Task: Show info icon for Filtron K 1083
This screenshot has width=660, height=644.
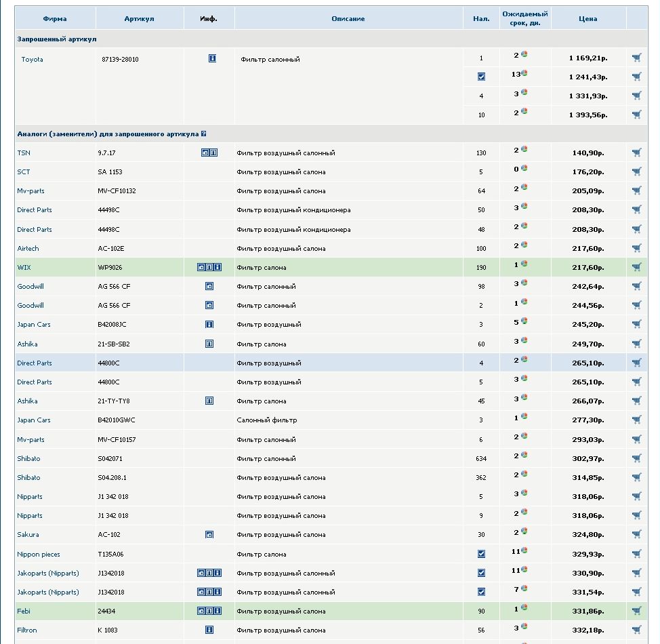Action: (209, 630)
